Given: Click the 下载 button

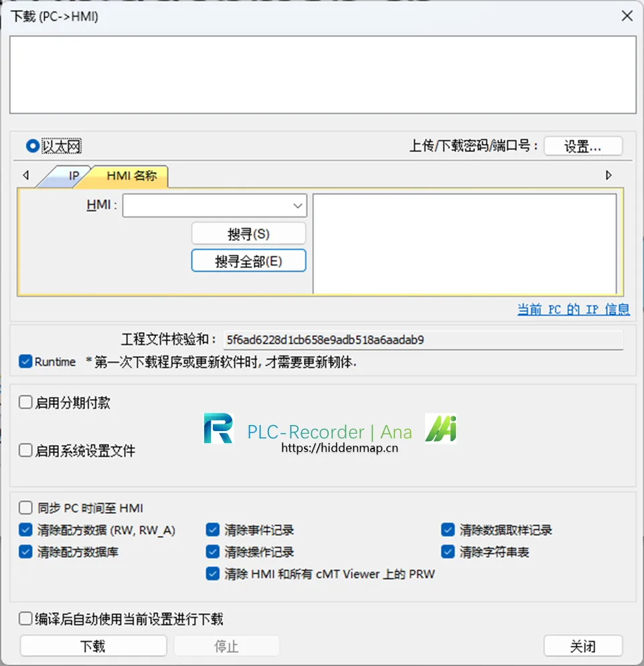Looking at the screenshot, I should pyautogui.click(x=93, y=646).
